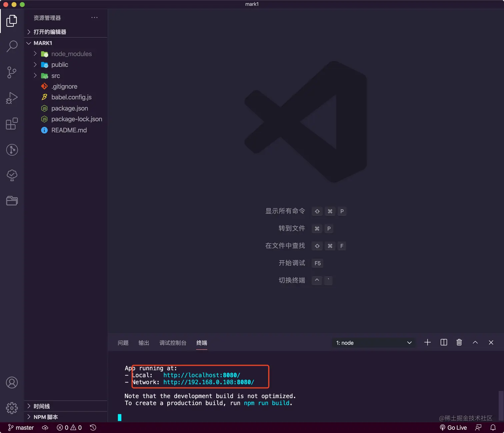Expand the NPM scripts section
Screen dimensions: 504x433
66,417
